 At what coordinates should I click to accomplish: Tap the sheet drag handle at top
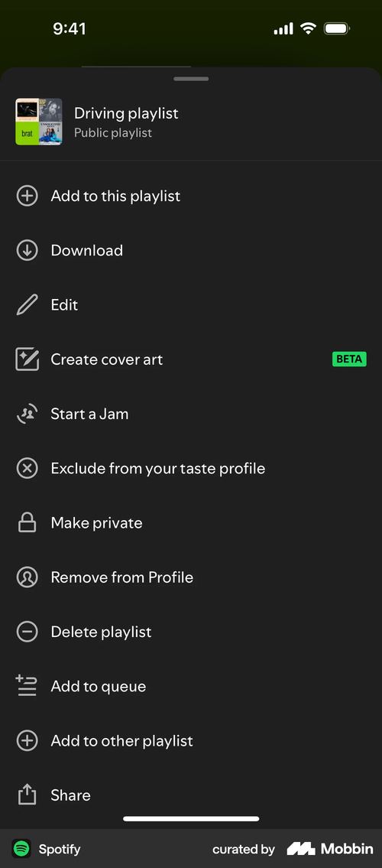(x=191, y=79)
